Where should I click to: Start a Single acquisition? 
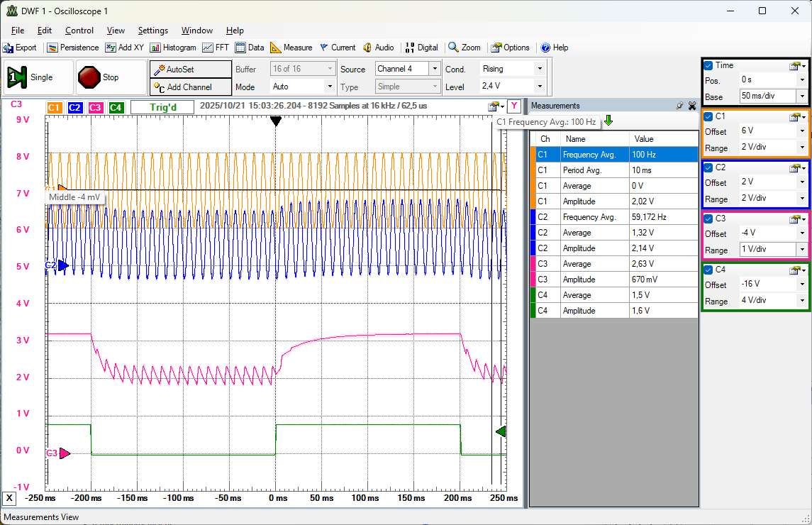click(x=39, y=77)
